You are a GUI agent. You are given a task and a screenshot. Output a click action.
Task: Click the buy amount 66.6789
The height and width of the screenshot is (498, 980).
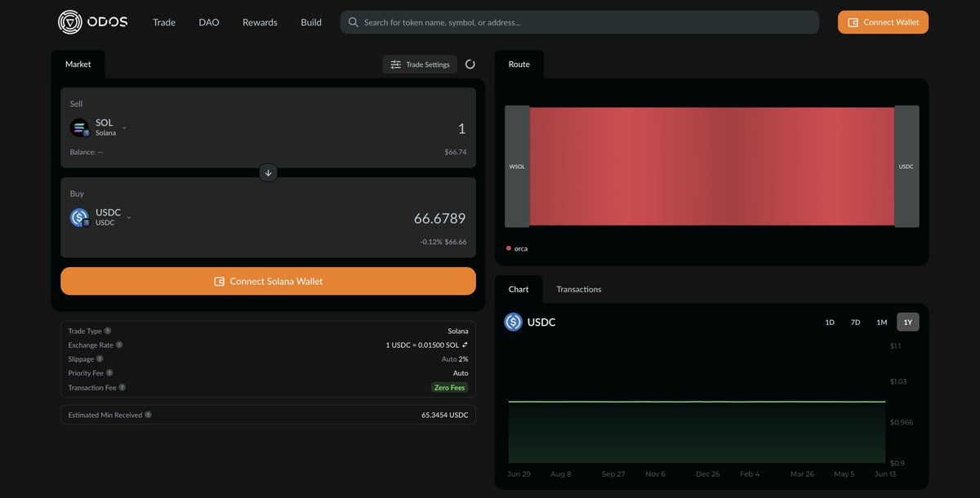(439, 218)
